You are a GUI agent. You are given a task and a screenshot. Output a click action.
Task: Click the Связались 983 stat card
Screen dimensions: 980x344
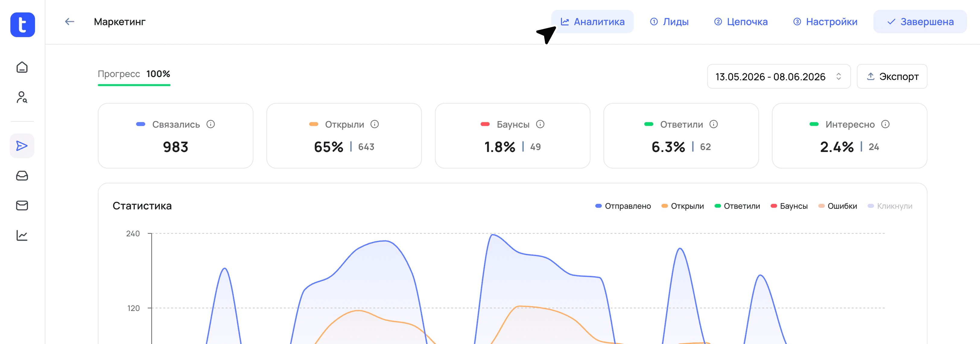(x=175, y=135)
